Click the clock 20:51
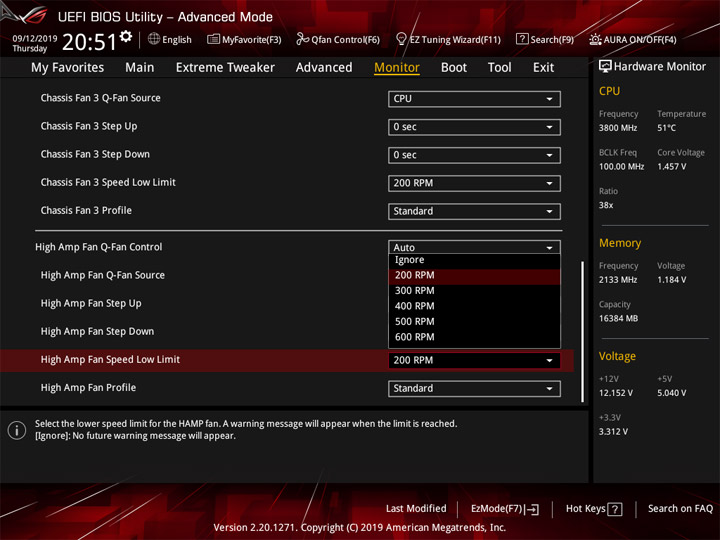 89,42
